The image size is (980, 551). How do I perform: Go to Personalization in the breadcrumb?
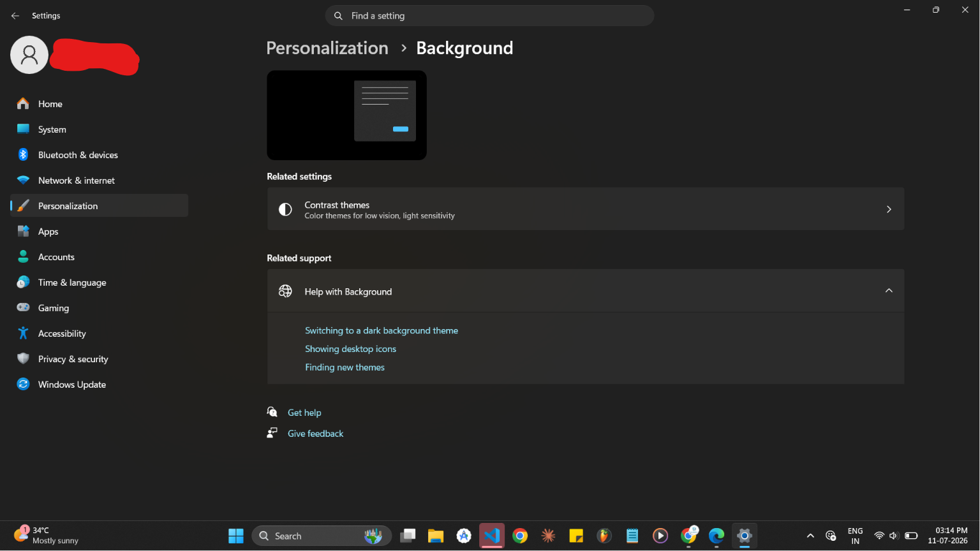[327, 48]
